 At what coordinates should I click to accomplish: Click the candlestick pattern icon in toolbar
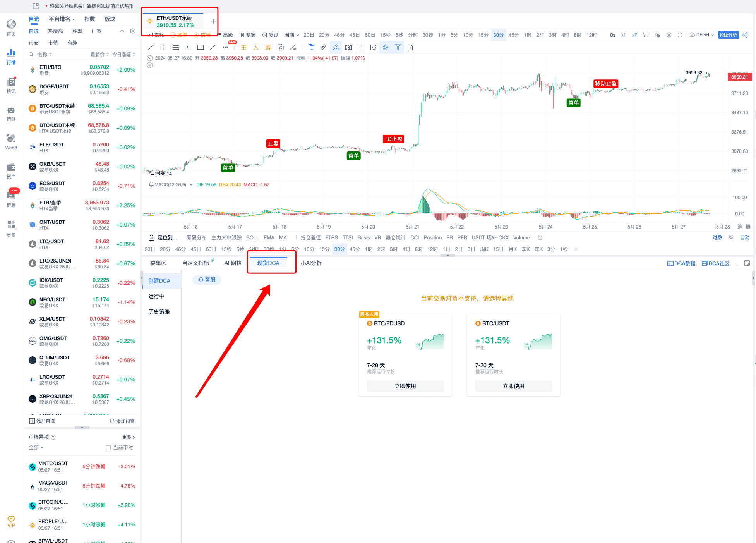pyautogui.click(x=348, y=47)
